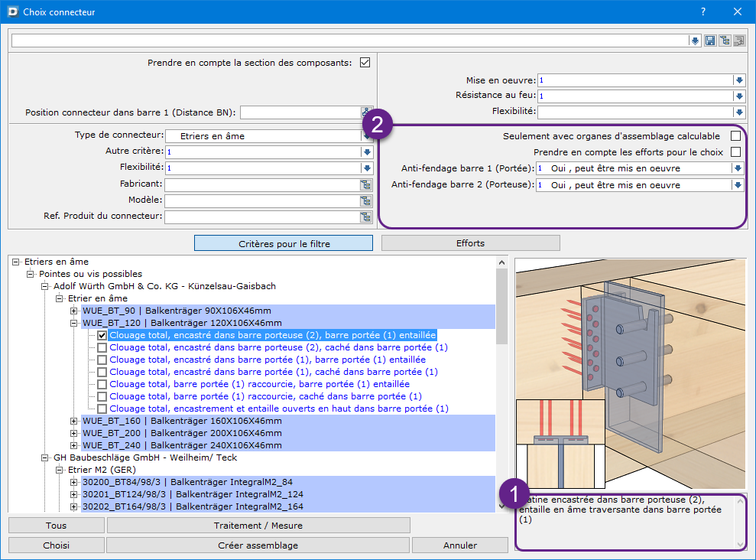Click the 'Créer assemblage' button
The width and height of the screenshot is (756, 560).
258,545
